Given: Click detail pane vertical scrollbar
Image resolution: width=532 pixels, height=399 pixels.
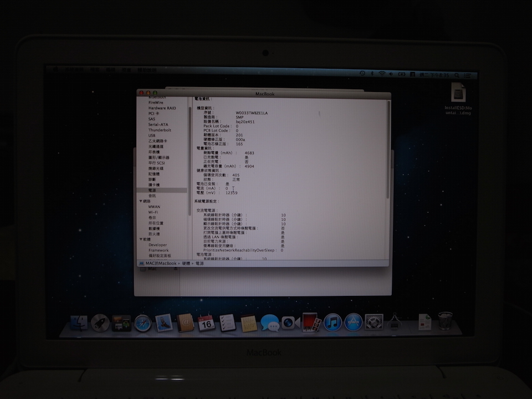Looking at the screenshot, I should point(388,149).
